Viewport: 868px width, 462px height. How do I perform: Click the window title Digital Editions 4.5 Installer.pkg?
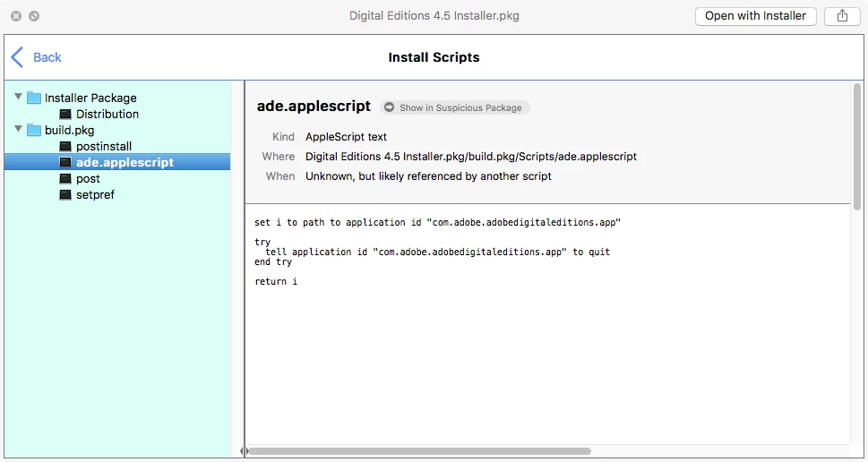pyautogui.click(x=434, y=16)
